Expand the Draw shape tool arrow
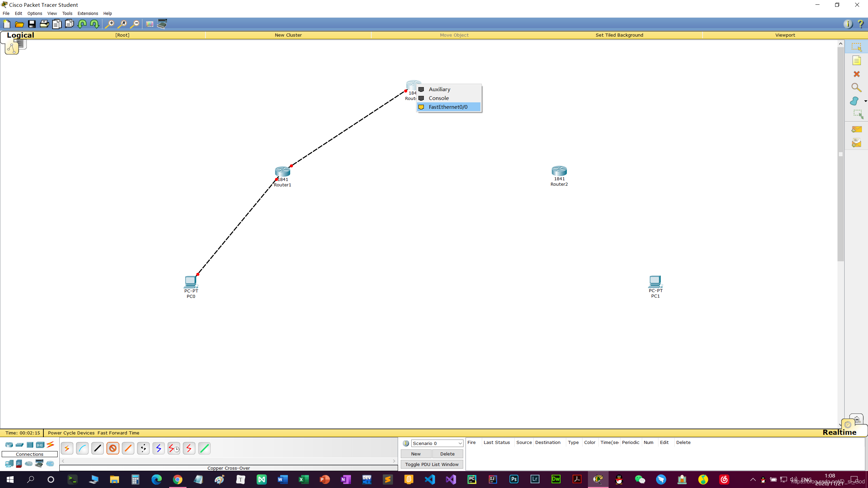Screen dimensions: 868x488 pyautogui.click(x=865, y=101)
